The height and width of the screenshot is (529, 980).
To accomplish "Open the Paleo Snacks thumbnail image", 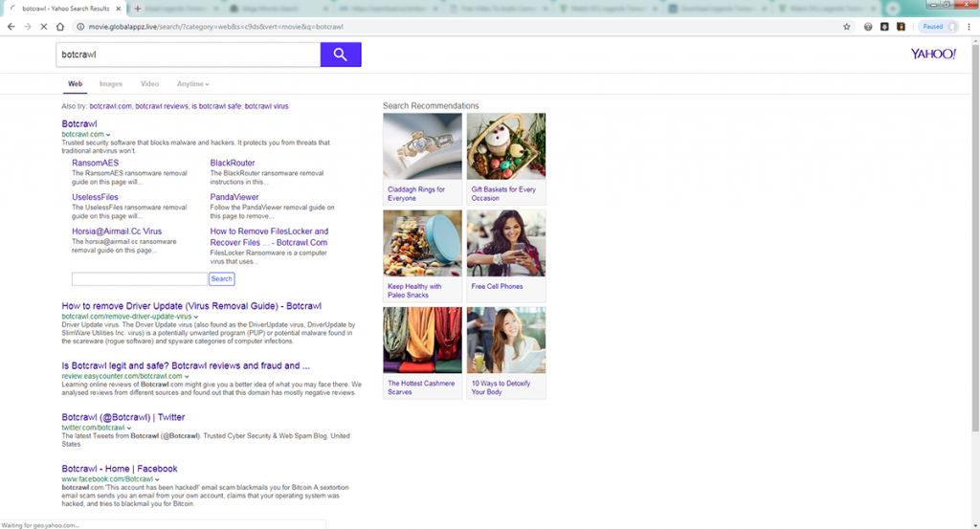I will (x=422, y=244).
